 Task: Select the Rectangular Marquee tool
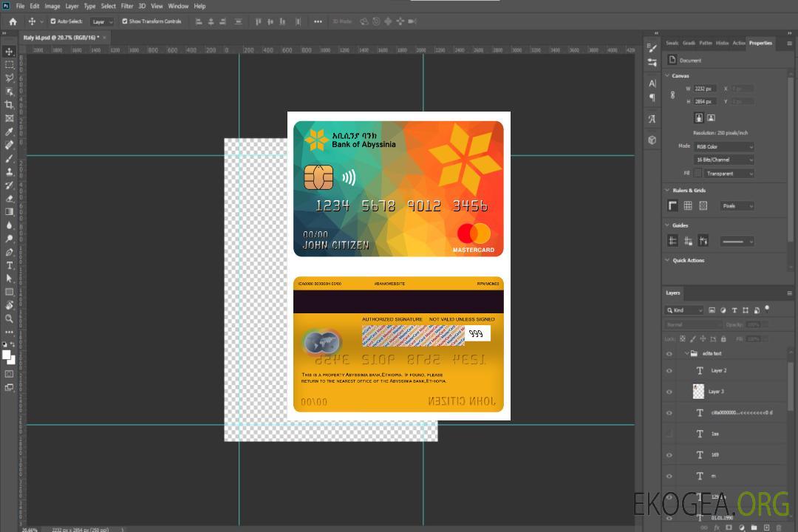[x=9, y=65]
